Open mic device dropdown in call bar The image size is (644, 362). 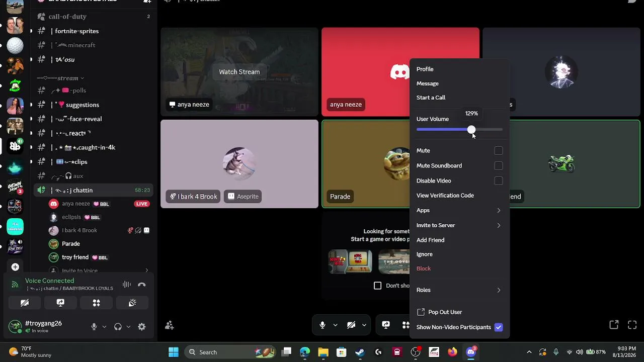point(335,325)
